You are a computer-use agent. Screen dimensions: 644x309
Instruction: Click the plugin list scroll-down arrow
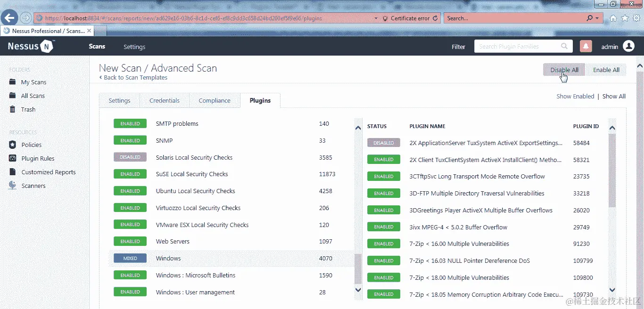[612, 290]
